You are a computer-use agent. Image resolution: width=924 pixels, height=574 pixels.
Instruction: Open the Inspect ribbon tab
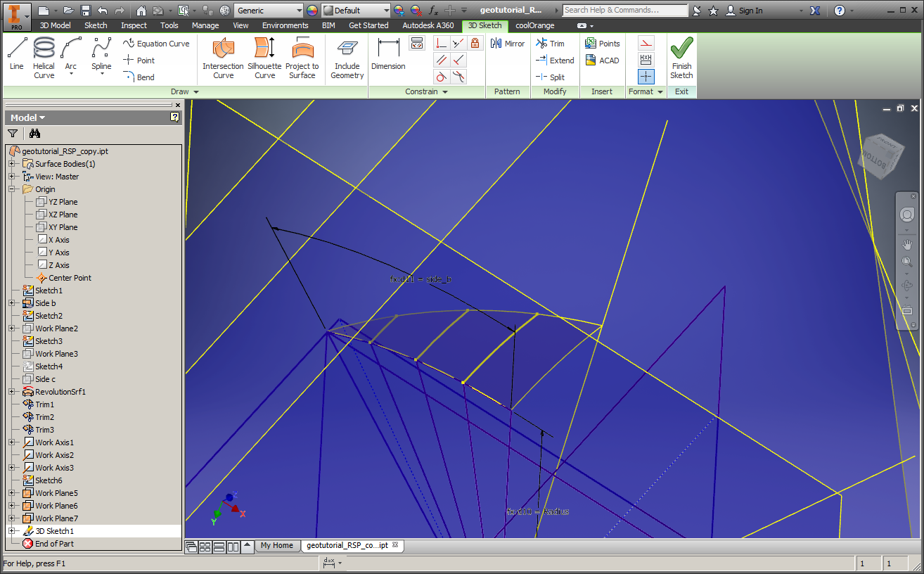[x=134, y=25]
